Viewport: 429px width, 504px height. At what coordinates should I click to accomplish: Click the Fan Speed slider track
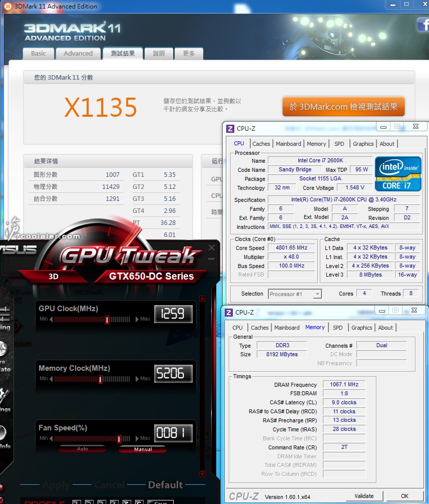point(92,439)
